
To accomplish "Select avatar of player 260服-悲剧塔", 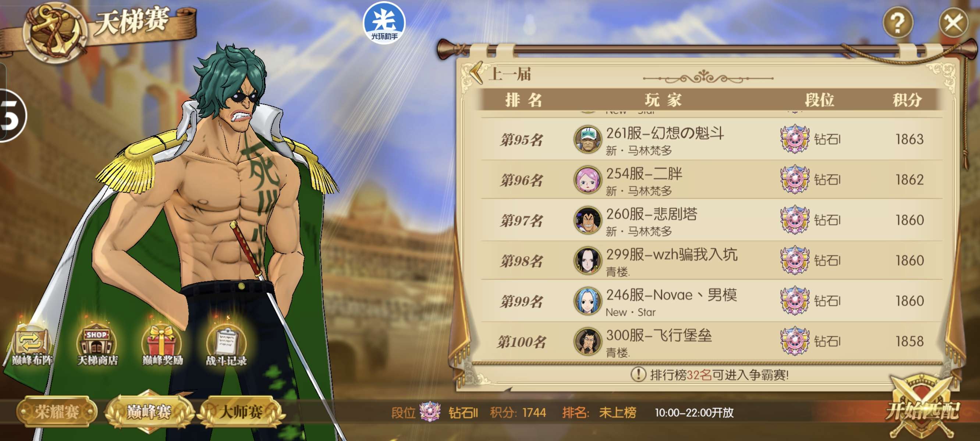I will click(588, 220).
